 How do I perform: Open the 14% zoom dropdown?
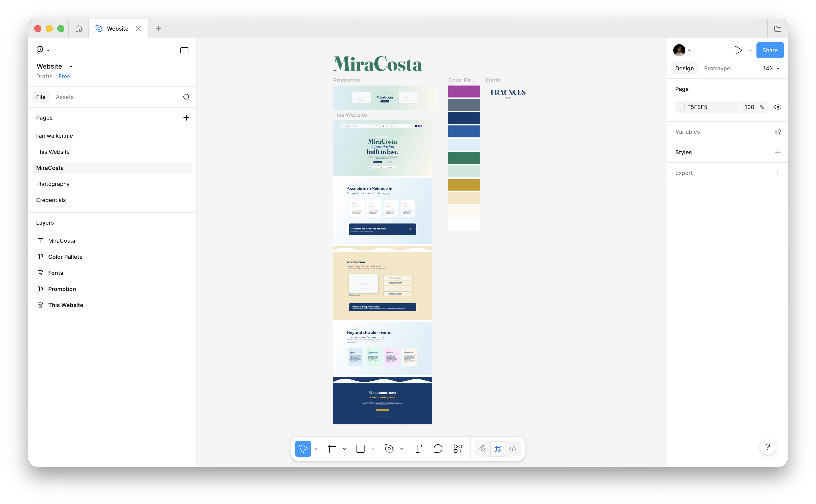[771, 68]
